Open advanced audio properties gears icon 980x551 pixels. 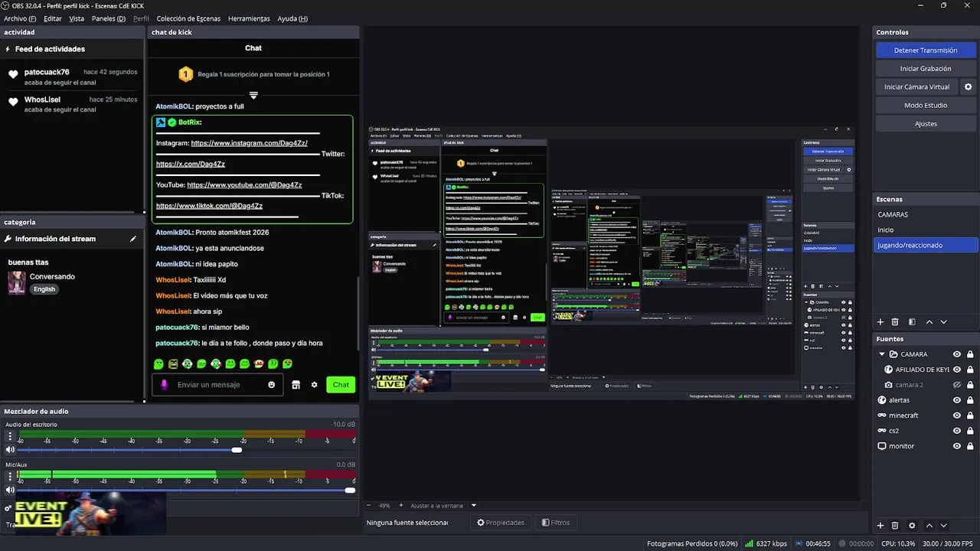coord(8,507)
